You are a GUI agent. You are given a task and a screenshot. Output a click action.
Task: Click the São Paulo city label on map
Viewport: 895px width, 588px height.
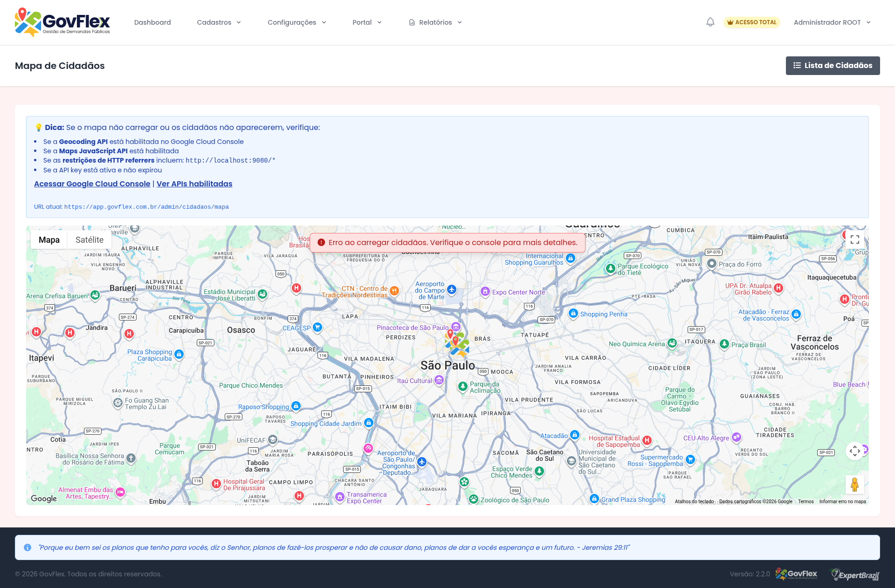(447, 365)
